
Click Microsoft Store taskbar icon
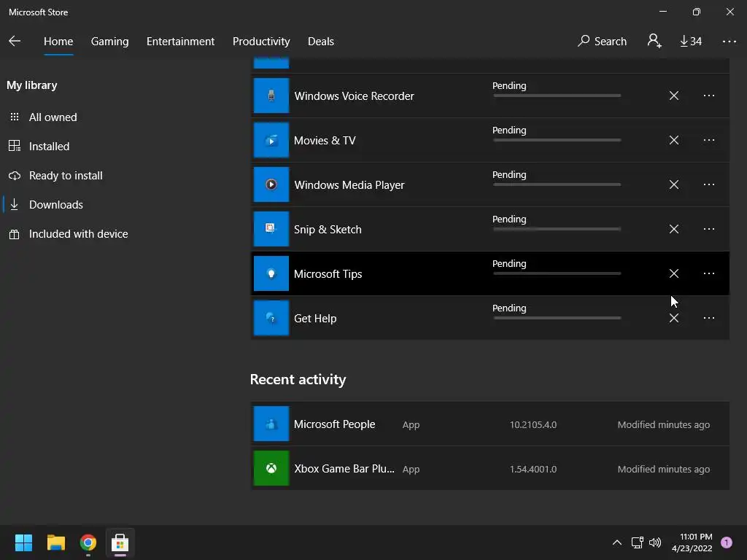coord(120,542)
